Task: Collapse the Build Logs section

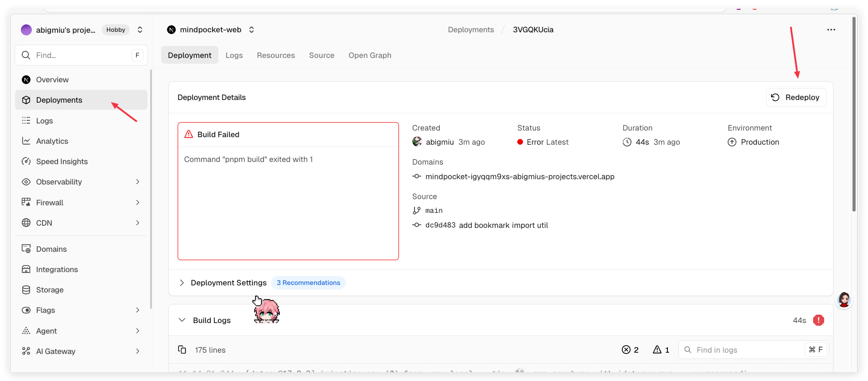Action: 182,320
